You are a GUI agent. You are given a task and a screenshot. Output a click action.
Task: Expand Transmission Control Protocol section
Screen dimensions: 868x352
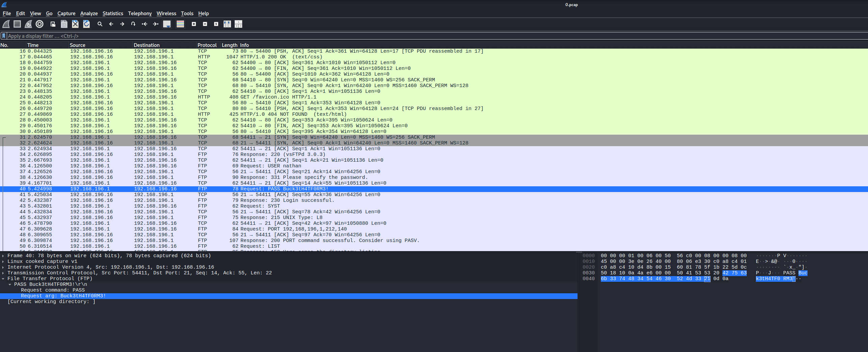click(x=3, y=273)
